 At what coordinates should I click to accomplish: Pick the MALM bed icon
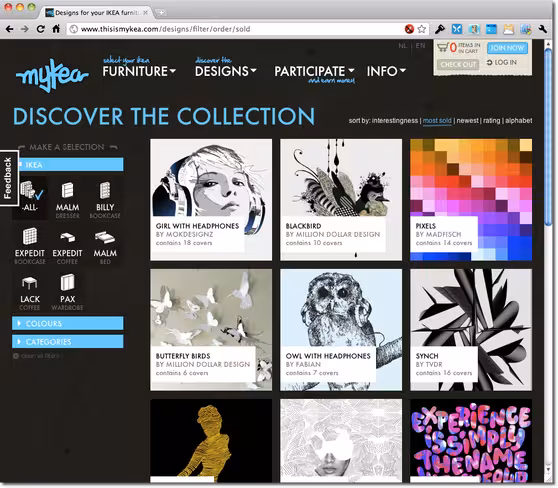pos(105,245)
